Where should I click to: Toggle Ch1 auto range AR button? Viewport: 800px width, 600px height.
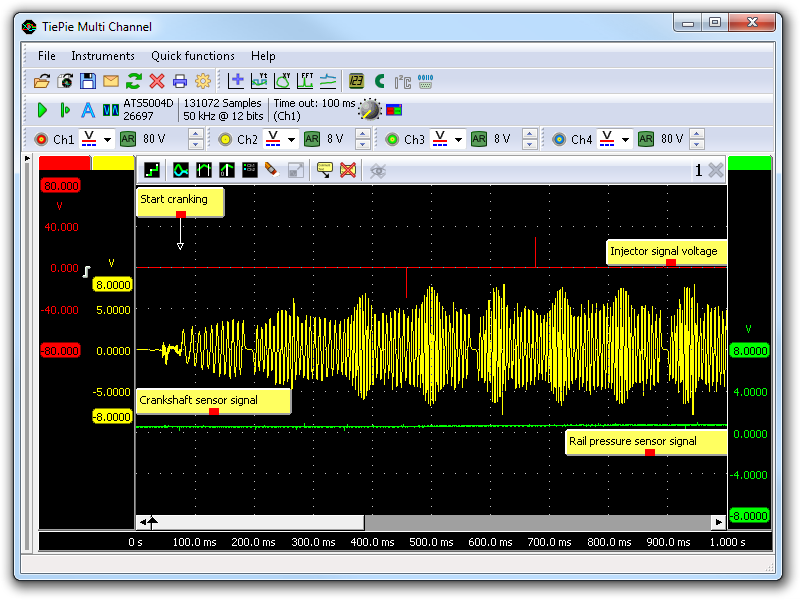coord(128,139)
